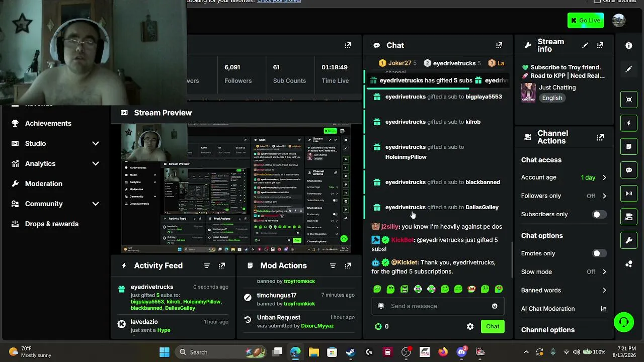Viewport: 644px width, 362px height.
Task: Toggle the mod actions note icon in sidebar
Action: (629, 147)
